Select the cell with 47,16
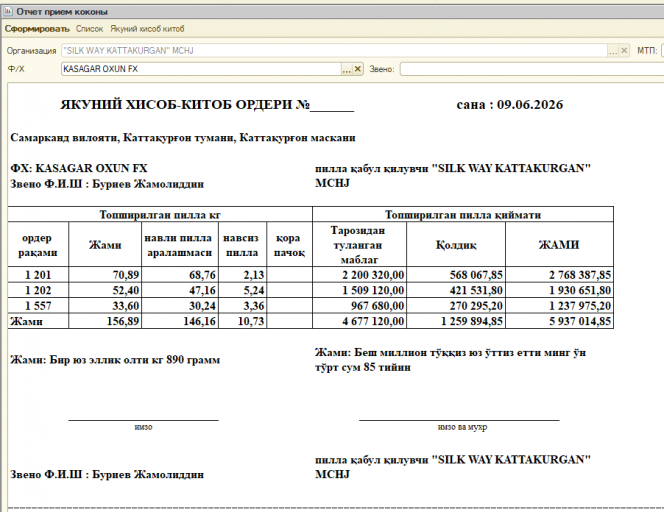The image size is (664, 512). tap(180, 290)
